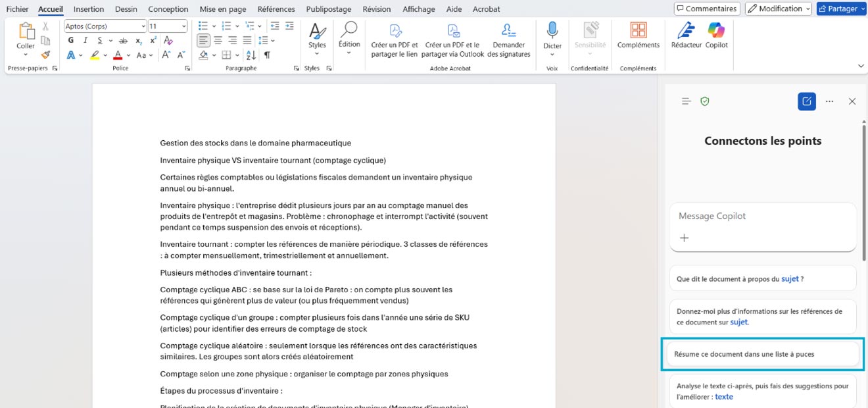Image resolution: width=868 pixels, height=408 pixels.
Task: Switch to the Insertion tab
Action: click(89, 9)
